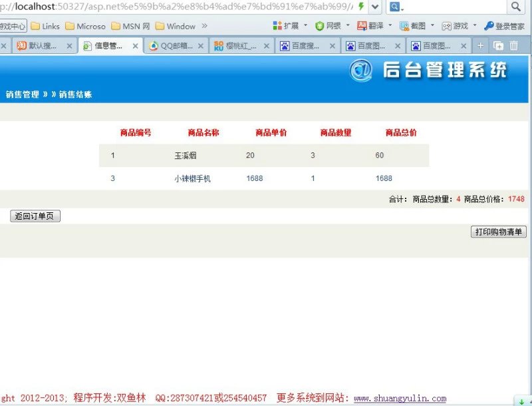Image resolution: width=532 pixels, height=406 pixels.
Task: Click the 销售管理 breadcrumb
Action: pyautogui.click(x=23, y=95)
